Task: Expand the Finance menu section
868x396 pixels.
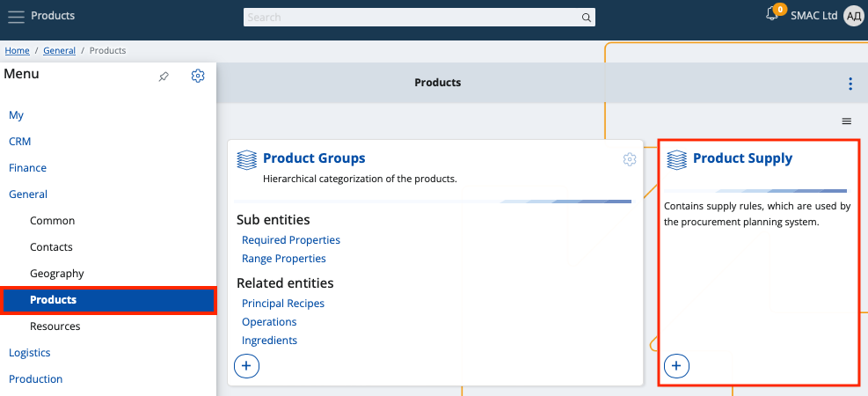Action: pyautogui.click(x=27, y=168)
